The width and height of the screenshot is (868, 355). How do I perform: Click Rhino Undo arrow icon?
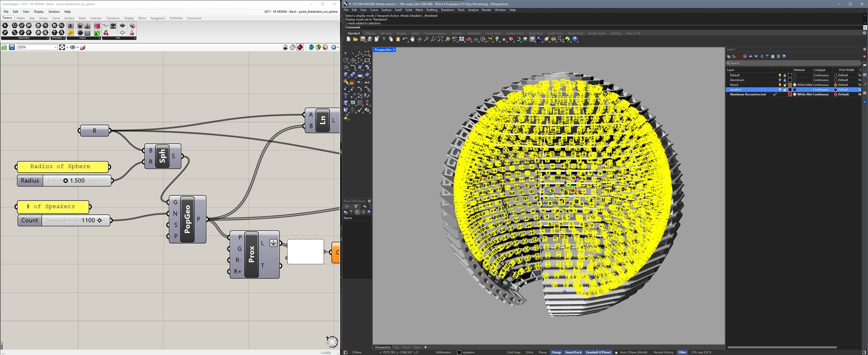405,39
